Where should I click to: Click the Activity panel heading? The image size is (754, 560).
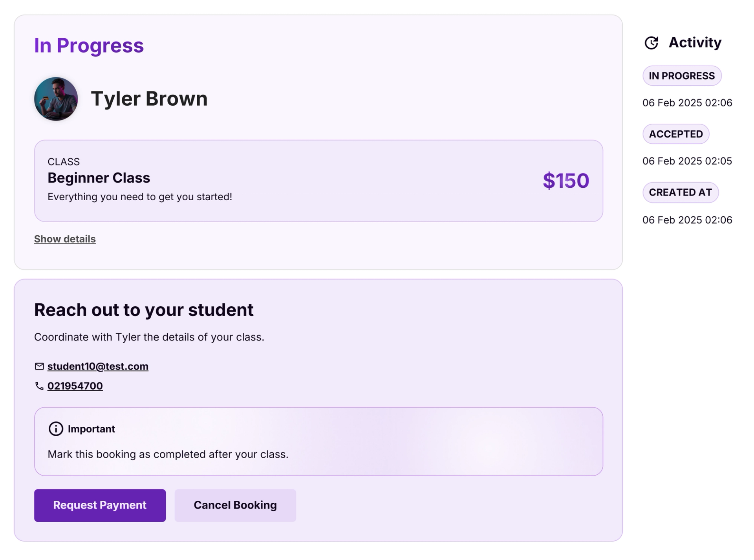(x=695, y=42)
